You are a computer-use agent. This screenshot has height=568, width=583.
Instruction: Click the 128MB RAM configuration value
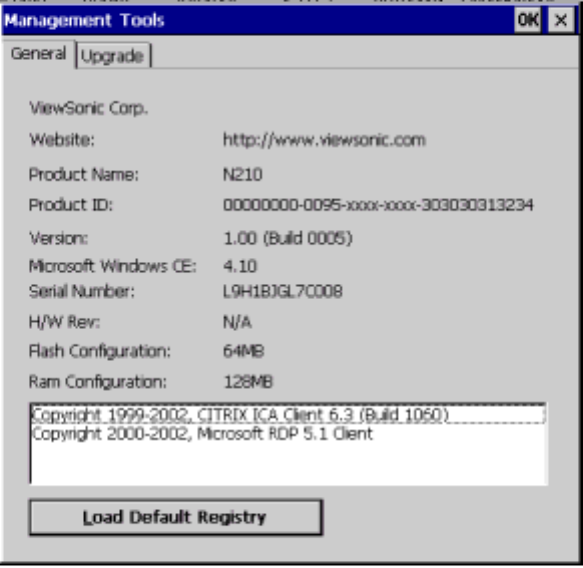pos(248,382)
